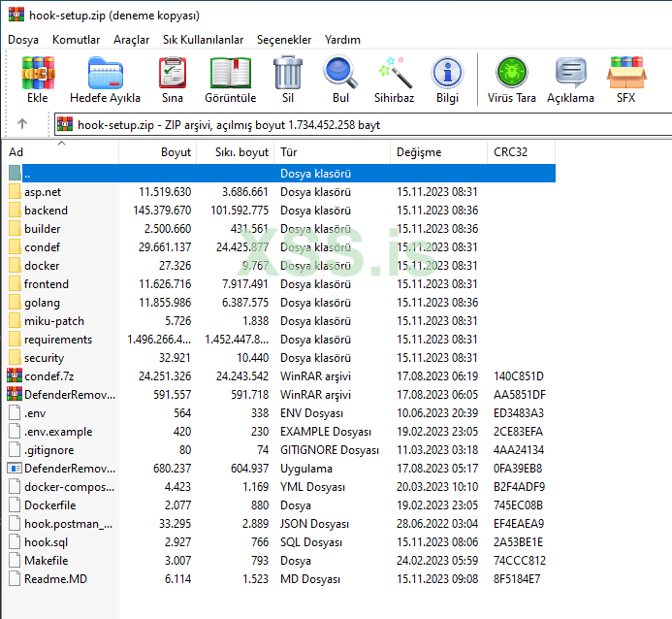Click type cell 'Uygulama'
The image size is (672, 619).
pyautogui.click(x=306, y=468)
